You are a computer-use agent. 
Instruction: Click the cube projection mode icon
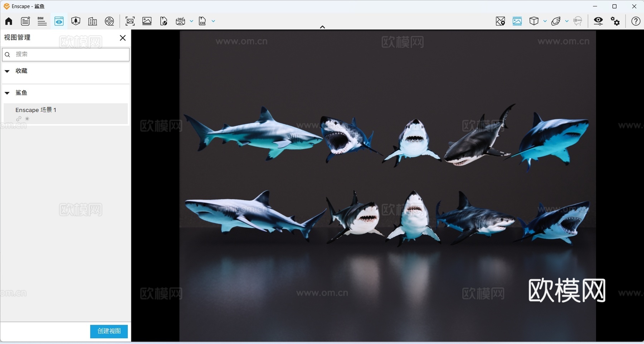click(534, 21)
